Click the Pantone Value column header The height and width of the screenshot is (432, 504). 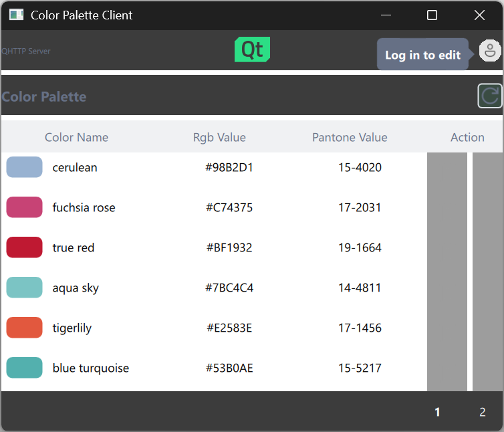[350, 137]
